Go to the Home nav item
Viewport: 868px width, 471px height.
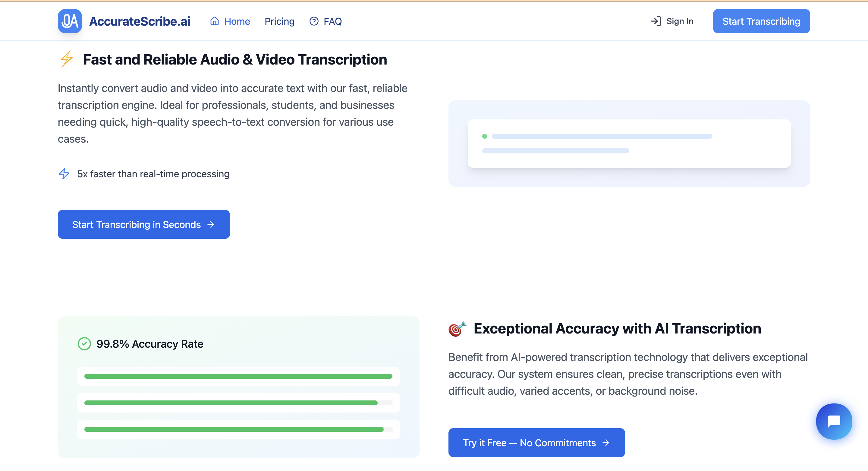[230, 21]
